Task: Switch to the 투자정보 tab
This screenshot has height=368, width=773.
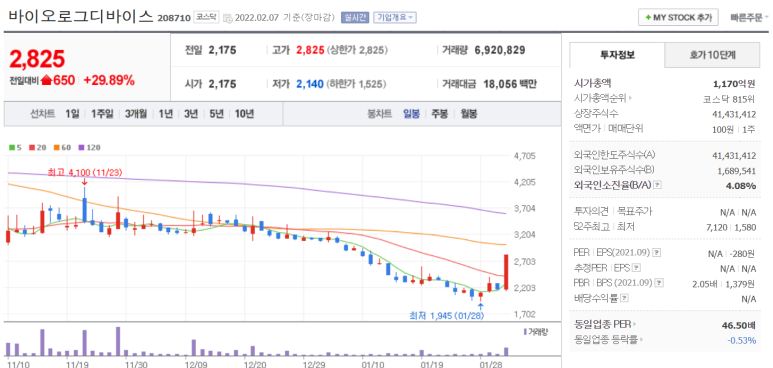Action: click(x=617, y=55)
